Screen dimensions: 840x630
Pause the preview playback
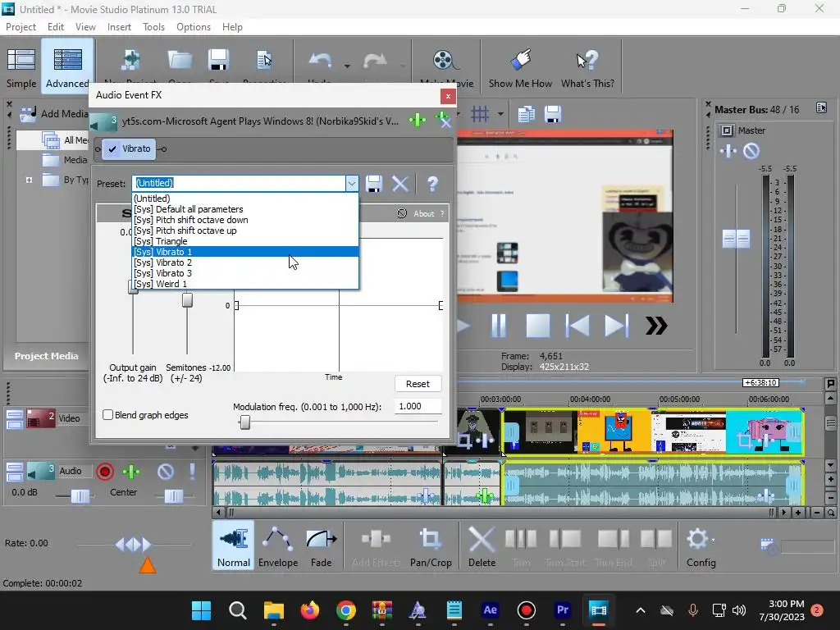click(498, 325)
